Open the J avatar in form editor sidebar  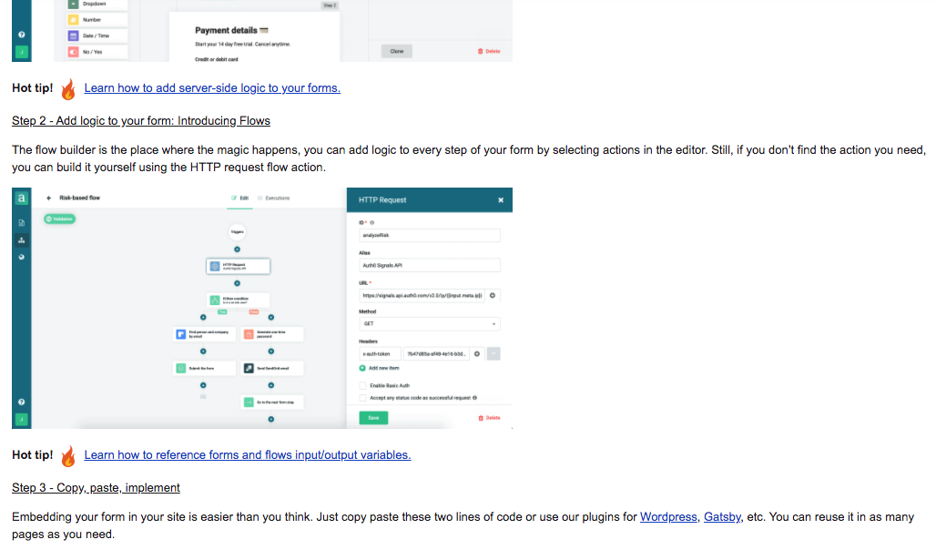(x=22, y=53)
